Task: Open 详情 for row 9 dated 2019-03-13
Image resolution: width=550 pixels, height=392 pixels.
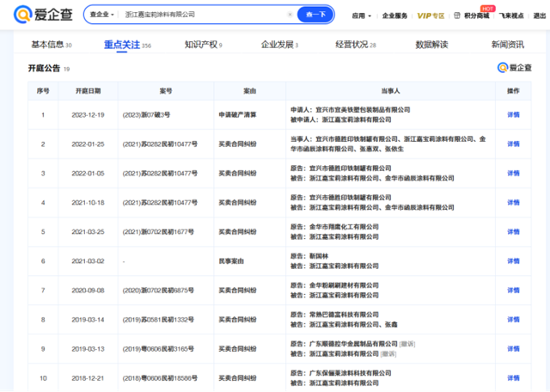Action: [513, 349]
